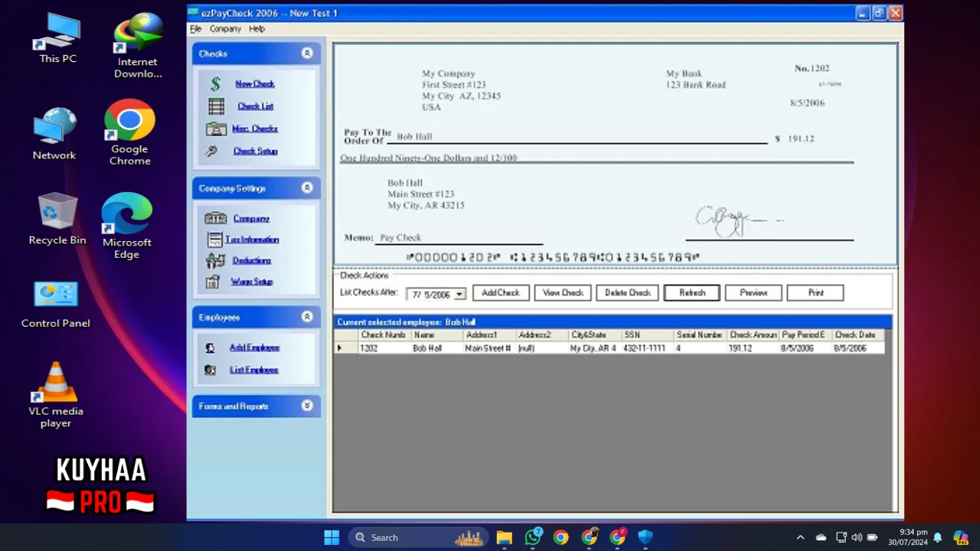Open Network desktop icon

pos(54,135)
